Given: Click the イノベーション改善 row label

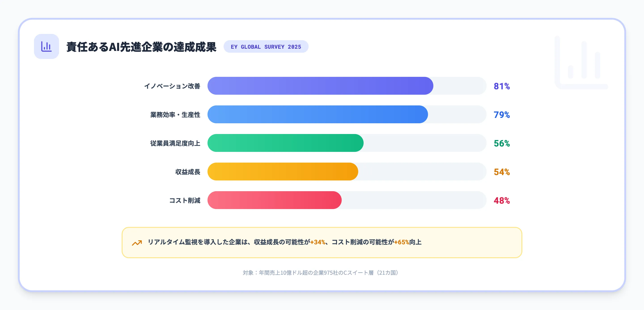Looking at the screenshot, I should tap(172, 86).
